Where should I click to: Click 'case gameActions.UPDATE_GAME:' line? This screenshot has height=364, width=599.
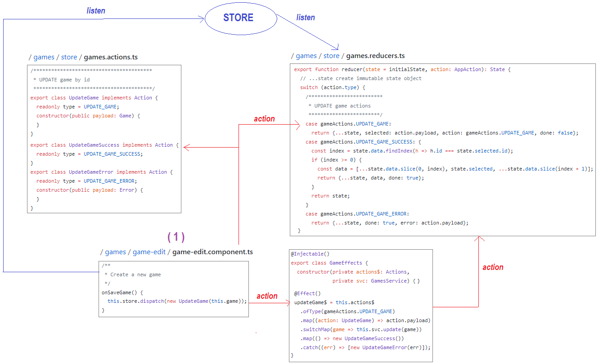point(348,124)
